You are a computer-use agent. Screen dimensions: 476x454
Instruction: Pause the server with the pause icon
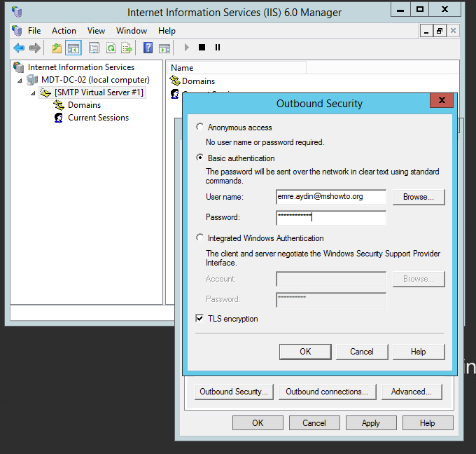point(218,48)
